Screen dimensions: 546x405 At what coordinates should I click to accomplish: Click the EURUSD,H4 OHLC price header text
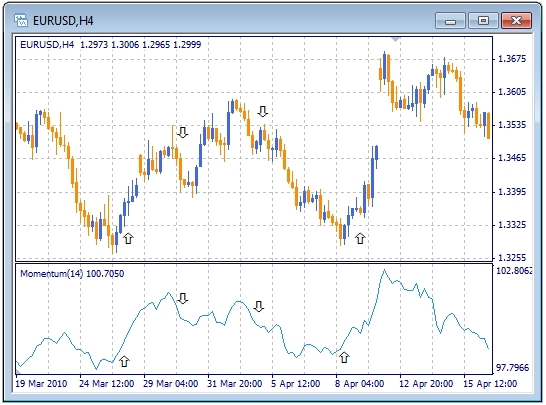111,45
